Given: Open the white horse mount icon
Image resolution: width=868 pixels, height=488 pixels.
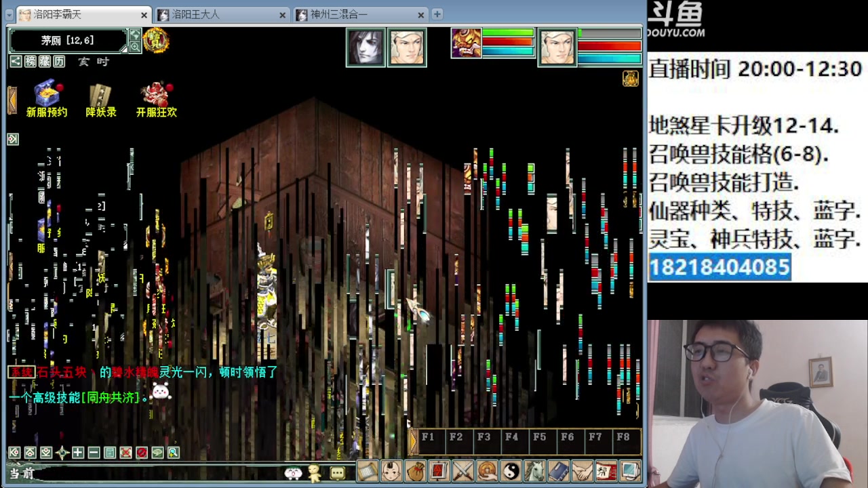Looking at the screenshot, I should tap(534, 470).
